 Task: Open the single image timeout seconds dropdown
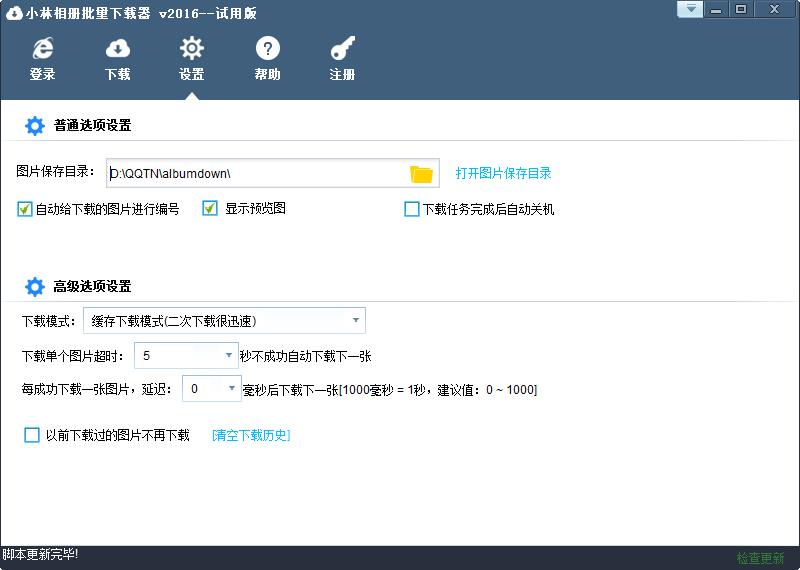pos(229,356)
